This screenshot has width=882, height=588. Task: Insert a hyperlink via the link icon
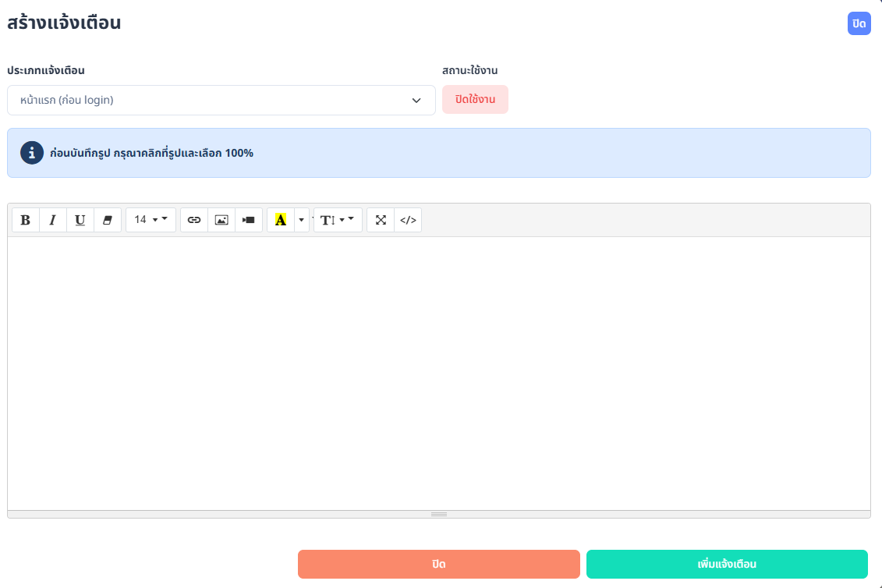(194, 220)
